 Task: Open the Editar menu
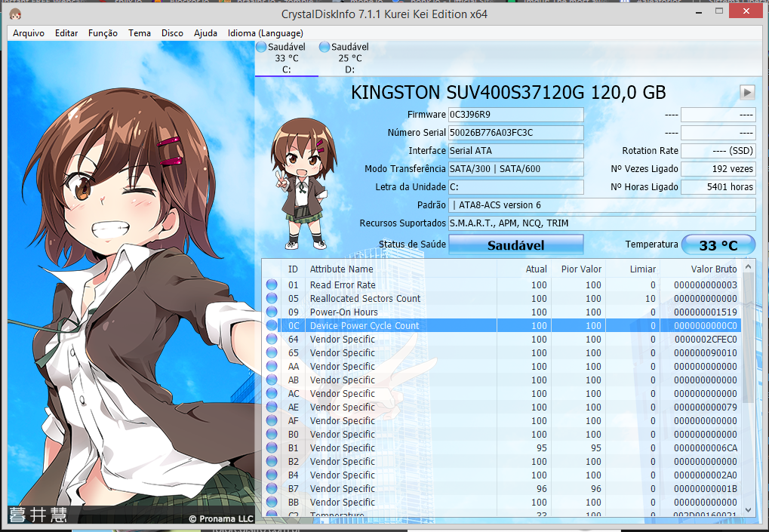[66, 33]
